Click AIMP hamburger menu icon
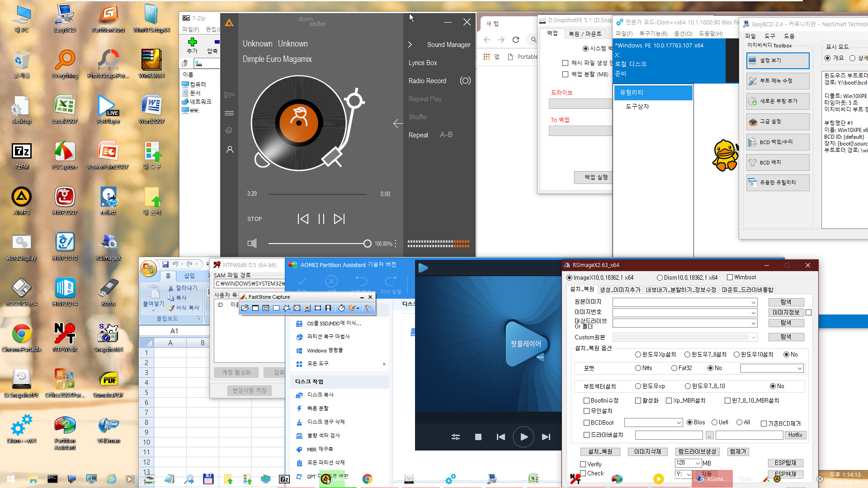This screenshot has width=868, height=488. point(229,113)
